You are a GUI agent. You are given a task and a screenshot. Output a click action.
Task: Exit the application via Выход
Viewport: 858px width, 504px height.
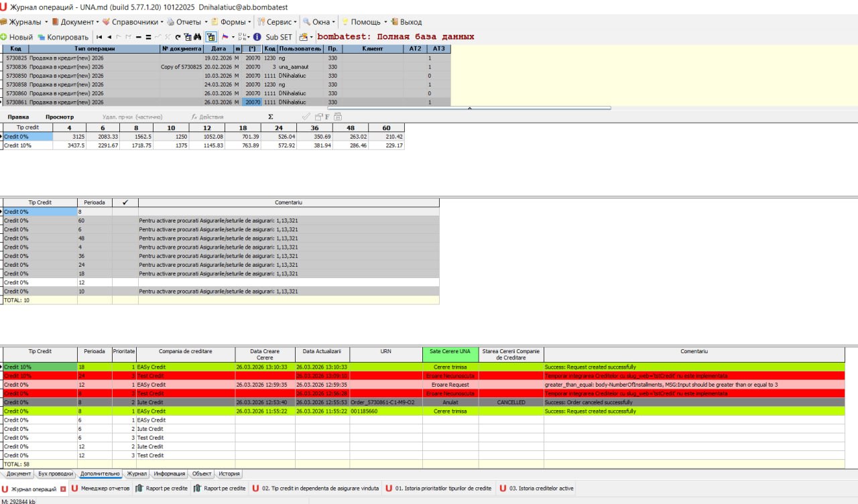406,21
